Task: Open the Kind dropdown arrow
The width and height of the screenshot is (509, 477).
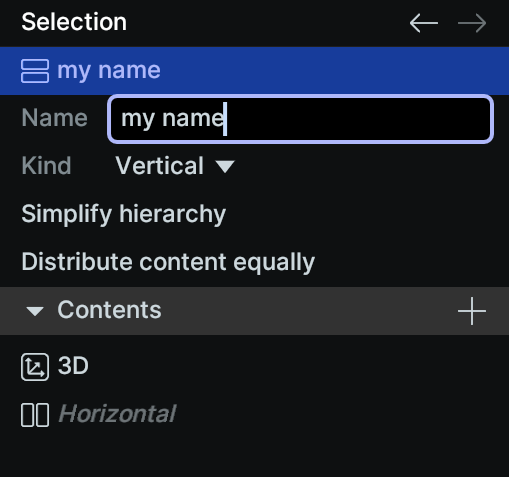Action: point(225,166)
